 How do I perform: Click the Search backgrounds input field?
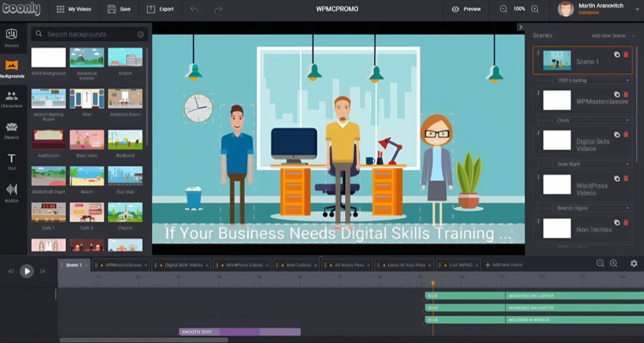91,34
